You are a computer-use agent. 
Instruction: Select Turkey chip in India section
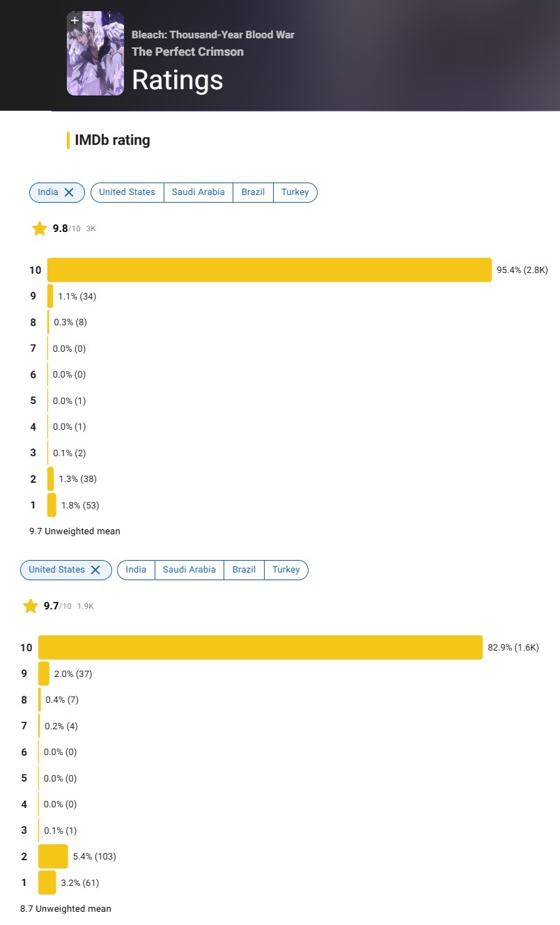(295, 192)
